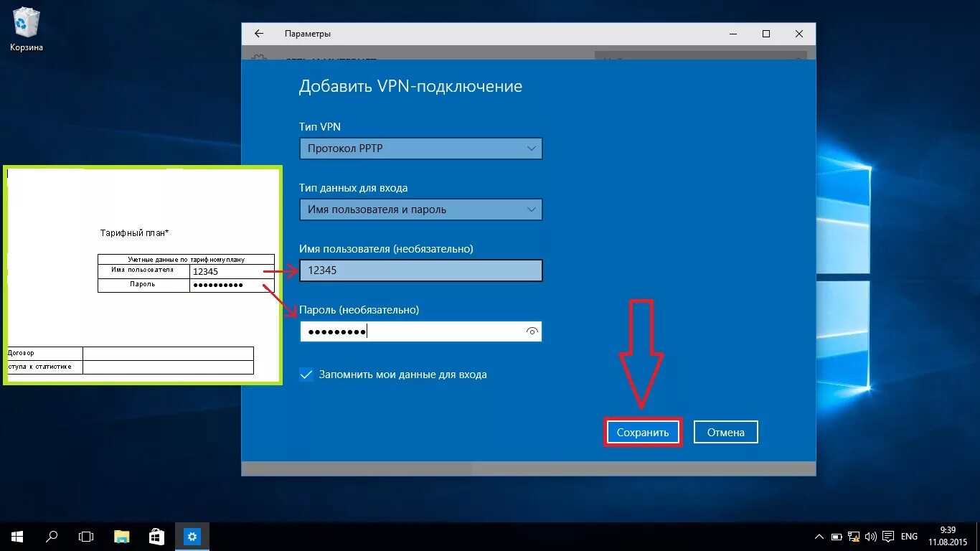The height and width of the screenshot is (551, 980).
Task: Open the Recycle Bin desktop icon
Action: [27, 29]
